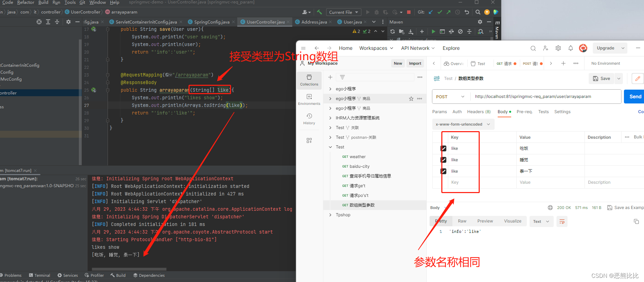Open the Collections sidebar panel
Image resolution: width=644 pixels, height=282 pixels.
(x=309, y=80)
